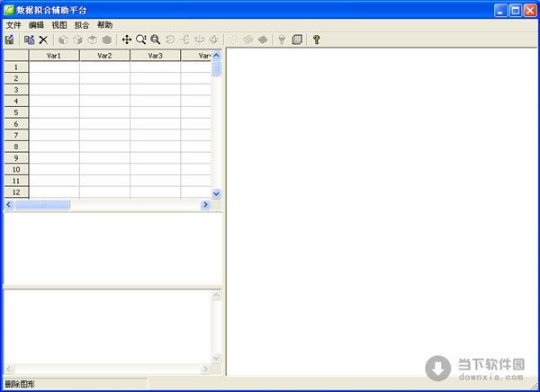The height and width of the screenshot is (392, 540).
Task: Open the 帮助 menu
Action: [105, 25]
